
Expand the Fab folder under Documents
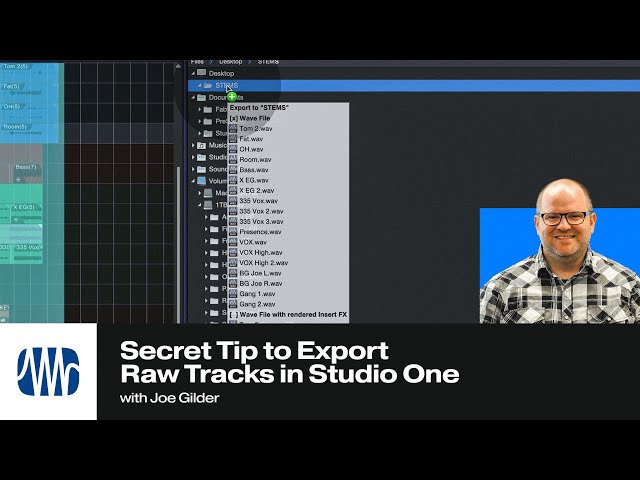200,109
